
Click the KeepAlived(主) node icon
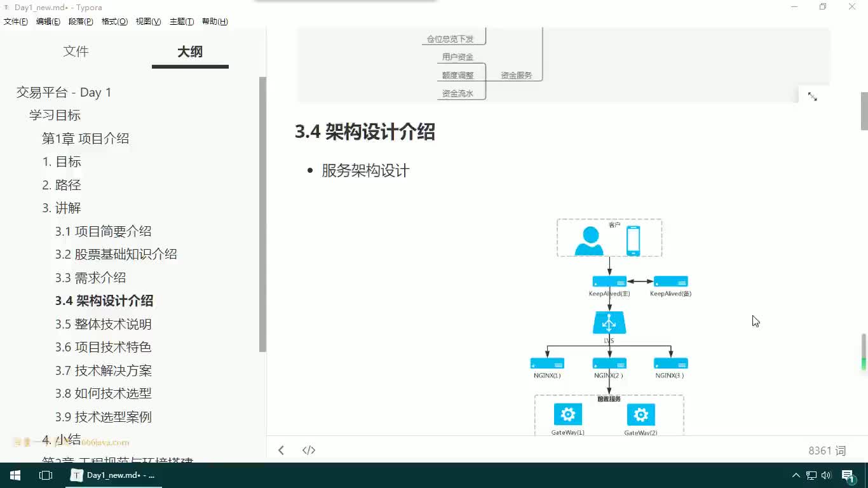point(609,281)
